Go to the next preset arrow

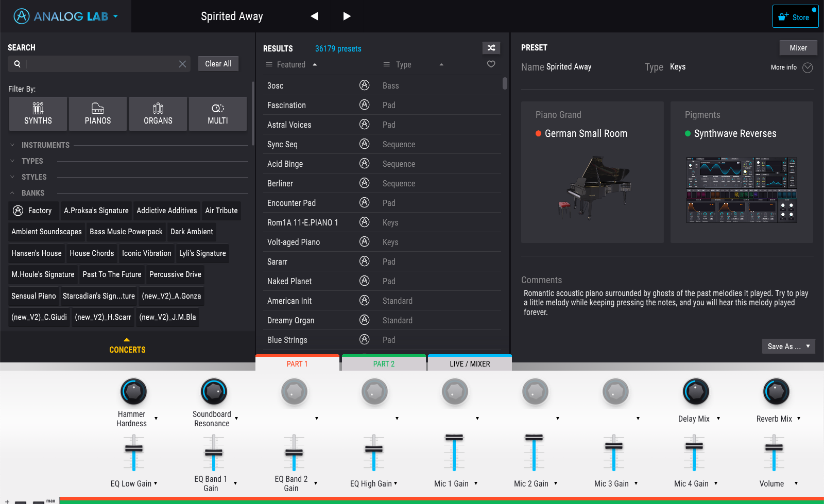pos(347,16)
